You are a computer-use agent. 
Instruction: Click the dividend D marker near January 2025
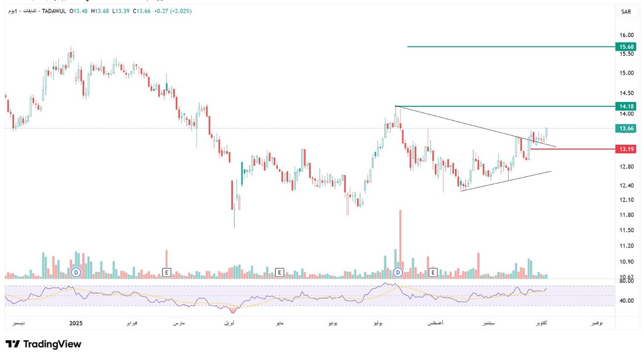[76, 273]
